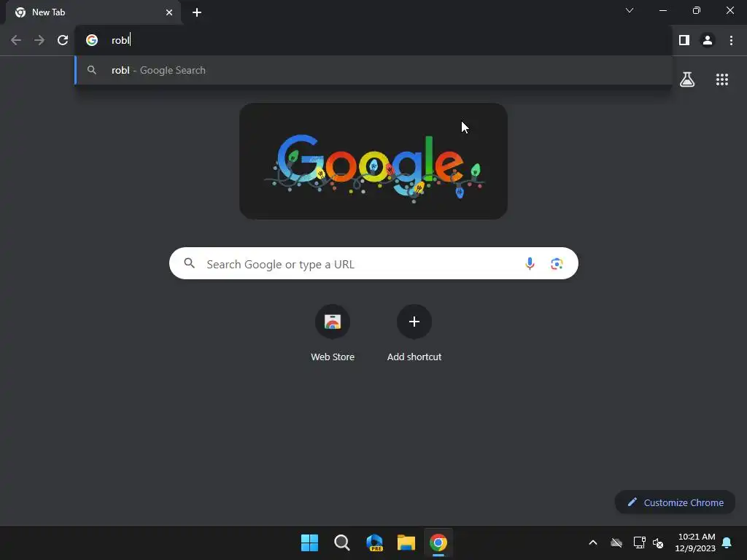Toggle the Chrome side panel
Screen dimensions: 747x560
(684, 41)
